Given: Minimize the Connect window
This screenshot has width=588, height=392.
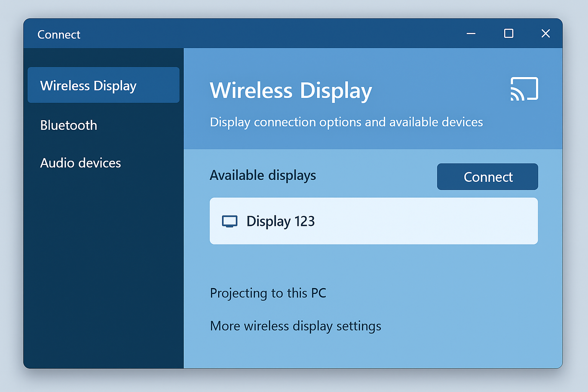Looking at the screenshot, I should [x=471, y=34].
